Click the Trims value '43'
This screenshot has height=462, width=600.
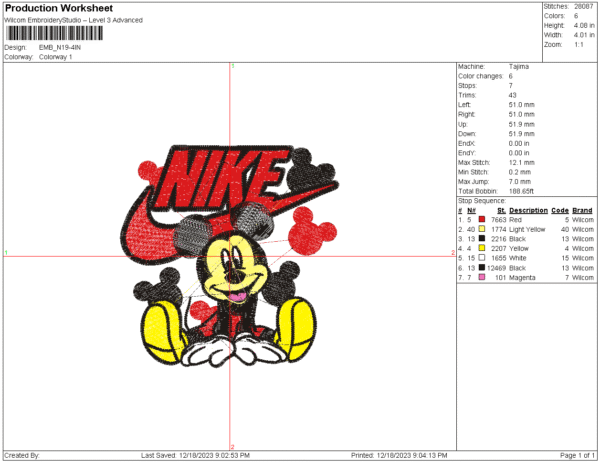[513, 95]
